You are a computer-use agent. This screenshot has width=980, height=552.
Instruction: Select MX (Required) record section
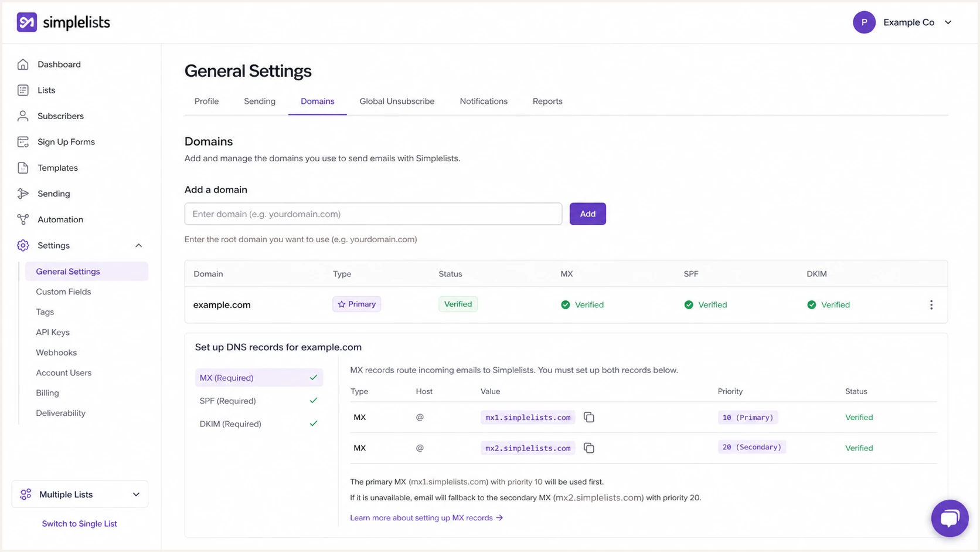[258, 378]
